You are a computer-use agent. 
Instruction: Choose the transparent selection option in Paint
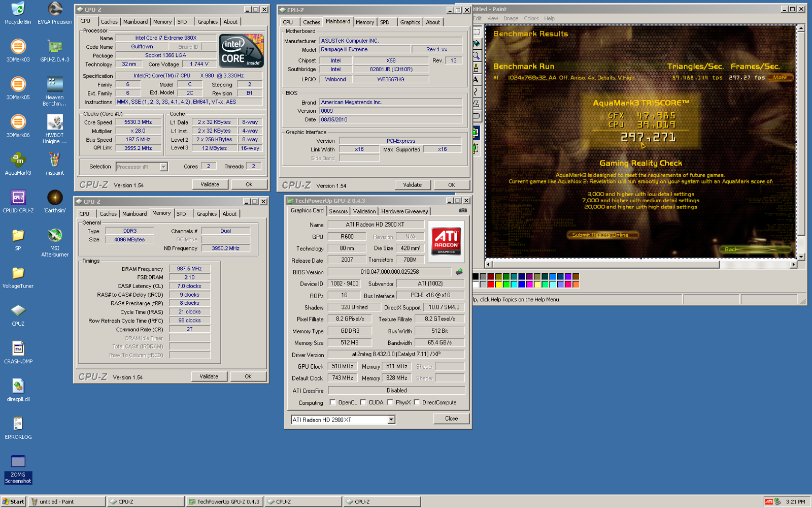tap(476, 148)
